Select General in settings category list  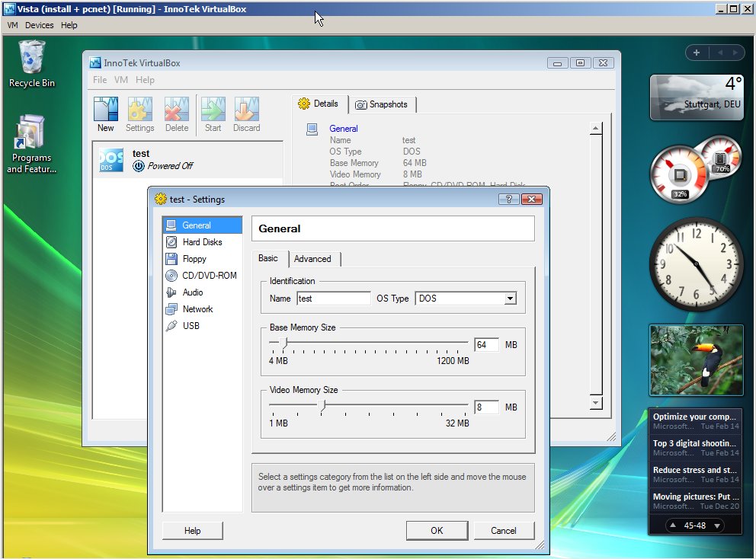pos(202,225)
